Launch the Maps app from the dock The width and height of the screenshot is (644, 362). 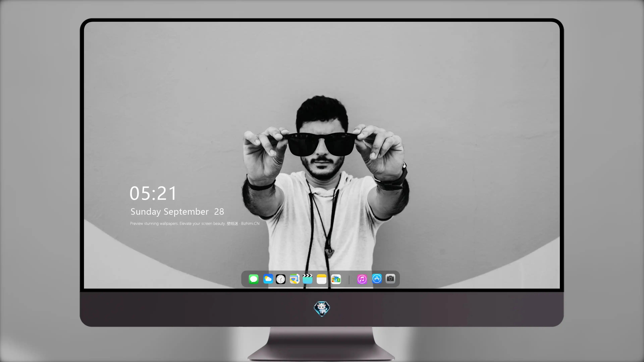(294, 279)
